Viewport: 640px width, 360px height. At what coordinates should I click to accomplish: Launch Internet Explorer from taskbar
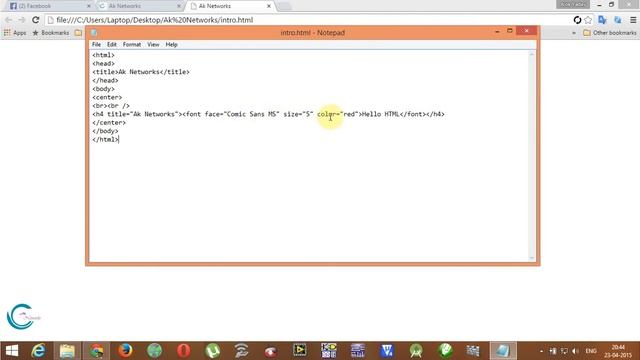[38, 351]
